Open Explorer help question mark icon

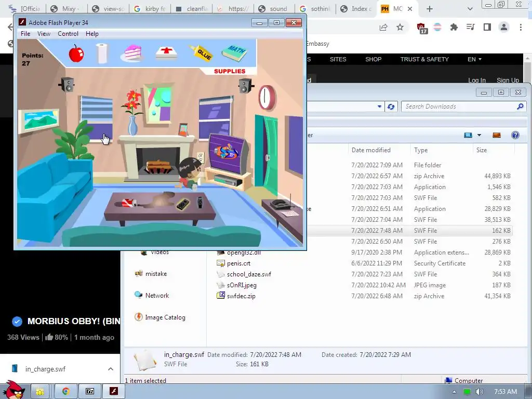(515, 135)
